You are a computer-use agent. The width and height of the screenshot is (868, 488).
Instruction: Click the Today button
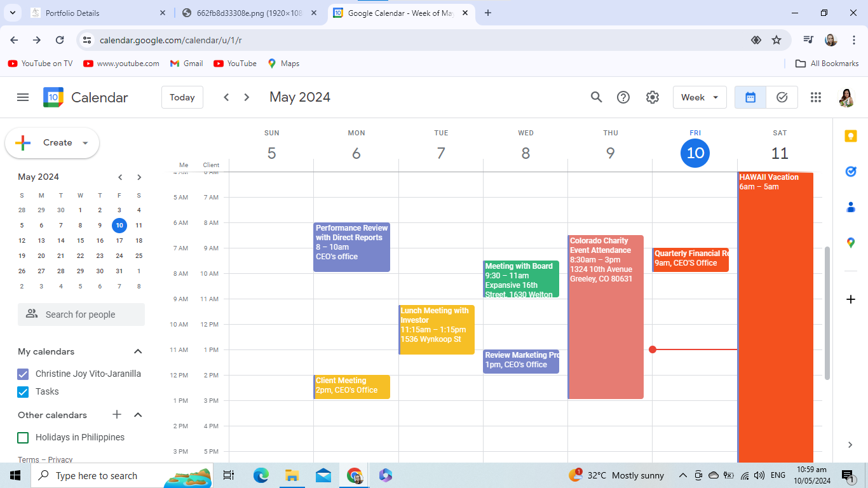click(x=182, y=97)
